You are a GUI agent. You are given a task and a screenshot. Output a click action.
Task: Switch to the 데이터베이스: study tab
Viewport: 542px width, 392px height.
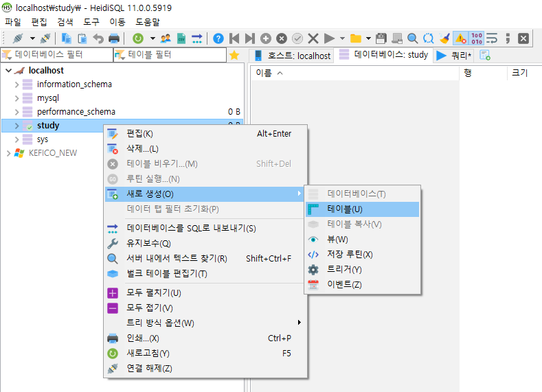pyautogui.click(x=383, y=54)
